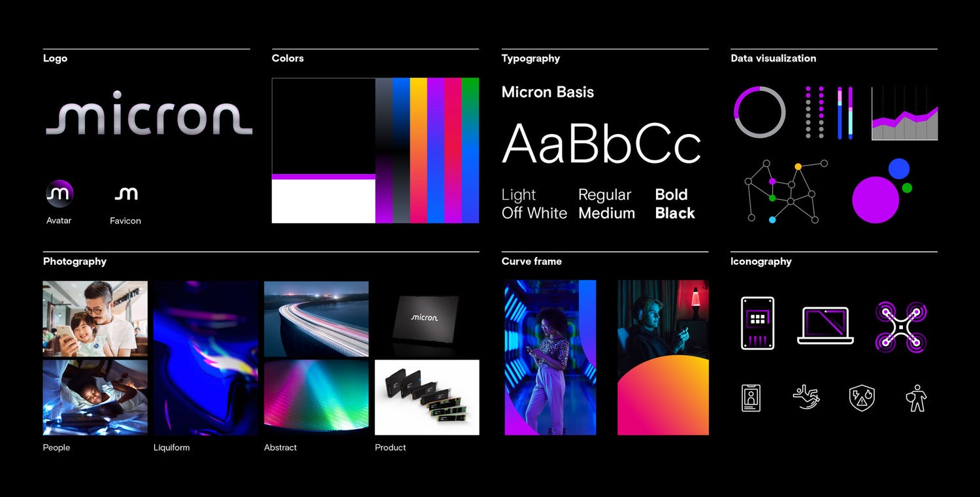Select the network node diagram

coord(787,190)
